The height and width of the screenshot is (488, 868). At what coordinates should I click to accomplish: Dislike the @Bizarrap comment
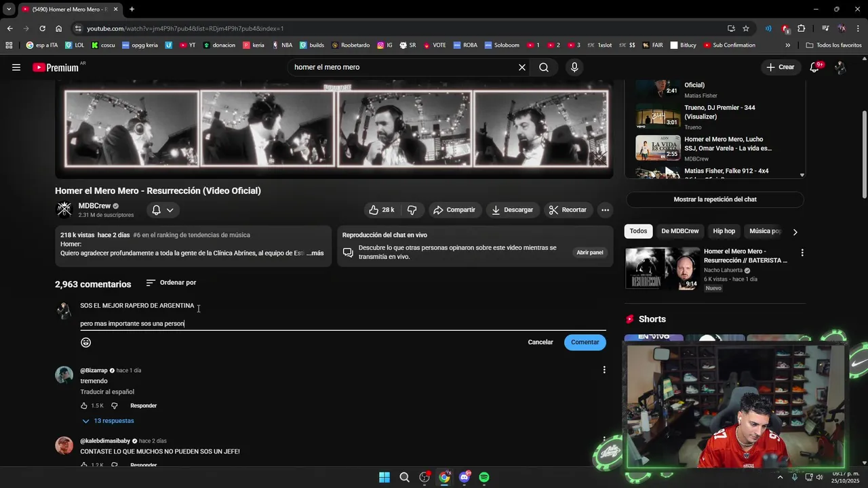[x=114, y=406]
